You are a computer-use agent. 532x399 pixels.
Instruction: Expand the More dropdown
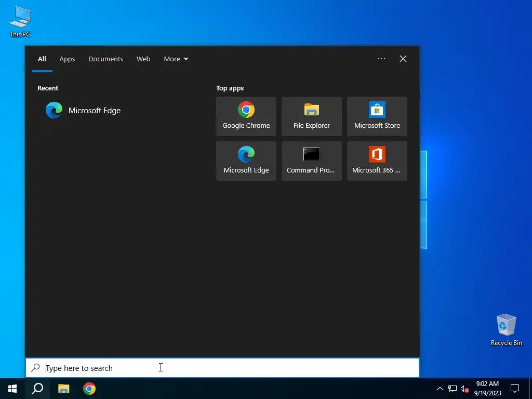[x=176, y=59]
